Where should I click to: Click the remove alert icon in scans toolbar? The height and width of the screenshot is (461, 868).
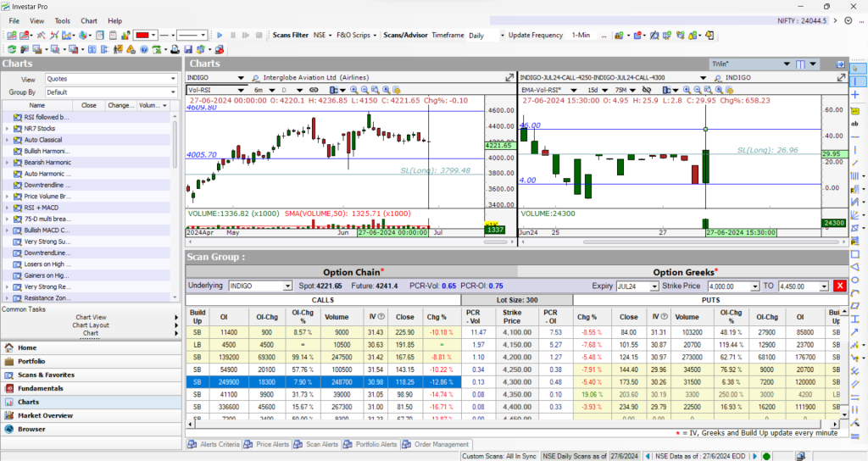637,35
